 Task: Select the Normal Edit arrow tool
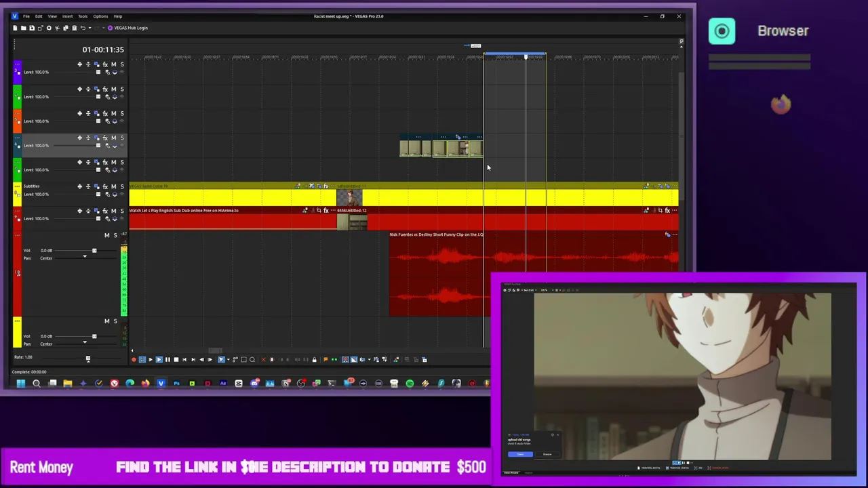(221, 359)
